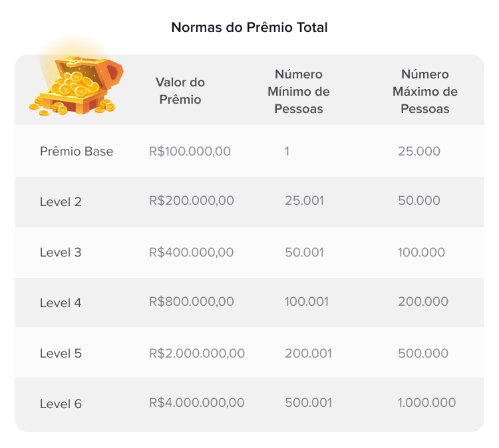
Task: Click the treasure chest icon
Action: click(x=77, y=85)
